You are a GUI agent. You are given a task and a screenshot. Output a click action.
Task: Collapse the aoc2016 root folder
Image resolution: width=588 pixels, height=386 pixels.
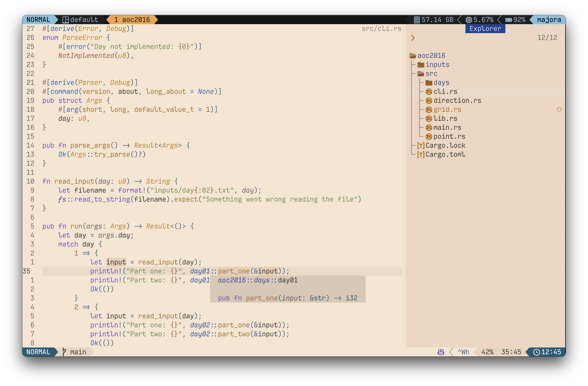[x=431, y=56]
